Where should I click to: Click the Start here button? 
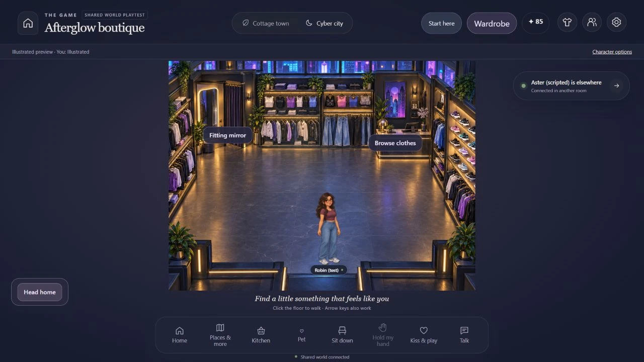[441, 23]
